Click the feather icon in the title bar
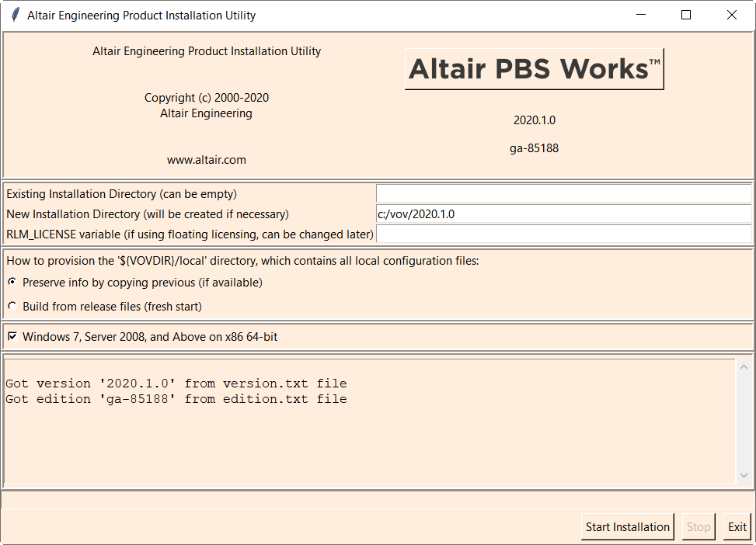The image size is (756, 545). point(14,15)
